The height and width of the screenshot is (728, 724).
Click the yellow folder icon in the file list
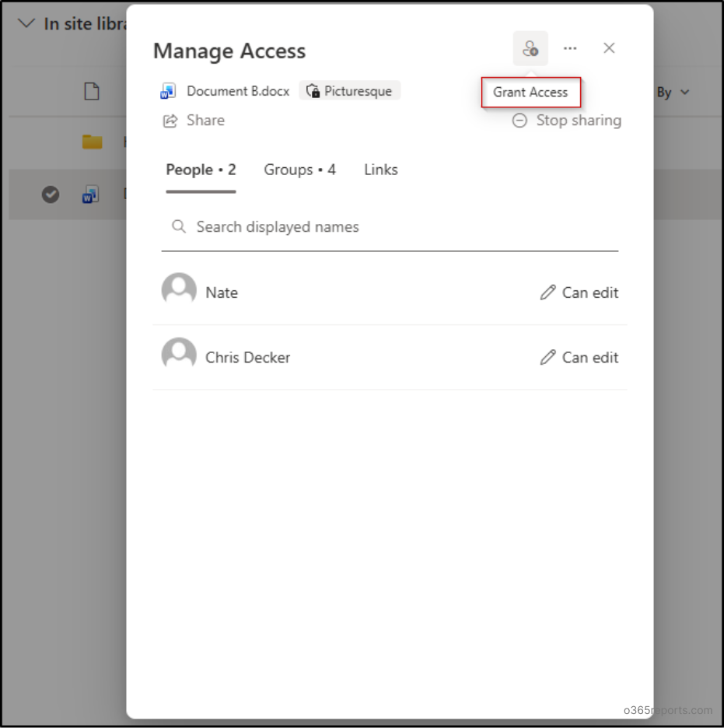93,142
